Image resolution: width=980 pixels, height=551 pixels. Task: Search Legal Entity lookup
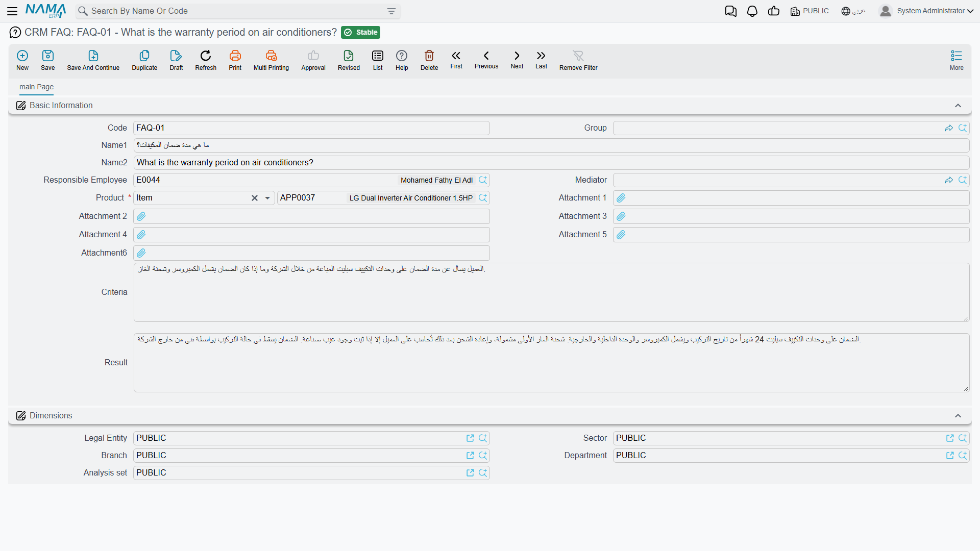coord(483,438)
